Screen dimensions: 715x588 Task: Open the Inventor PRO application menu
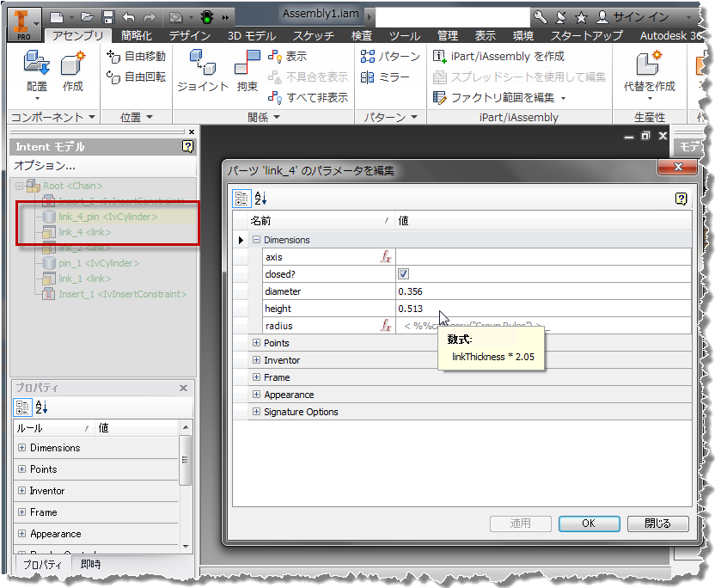pos(24,24)
